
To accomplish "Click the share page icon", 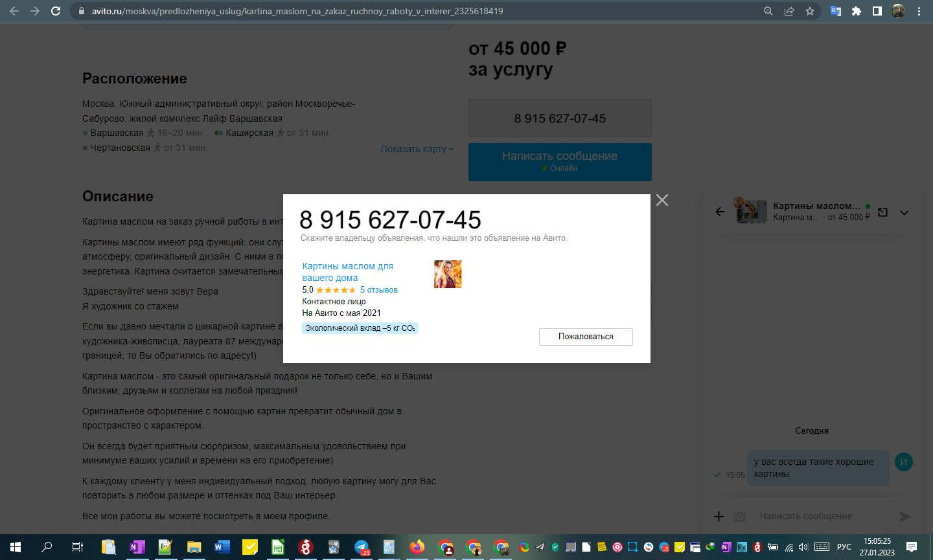I will 789,11.
